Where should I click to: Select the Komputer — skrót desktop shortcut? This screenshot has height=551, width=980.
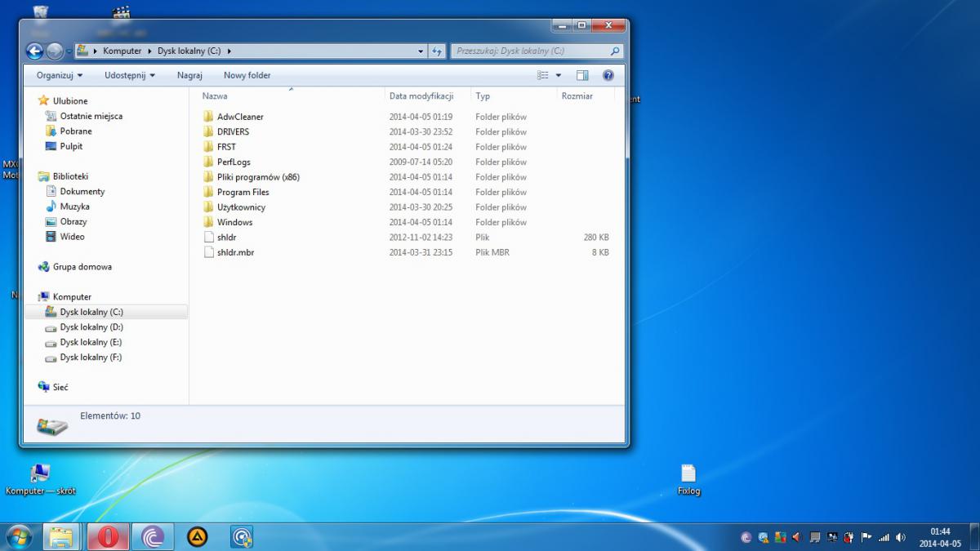[x=40, y=480]
